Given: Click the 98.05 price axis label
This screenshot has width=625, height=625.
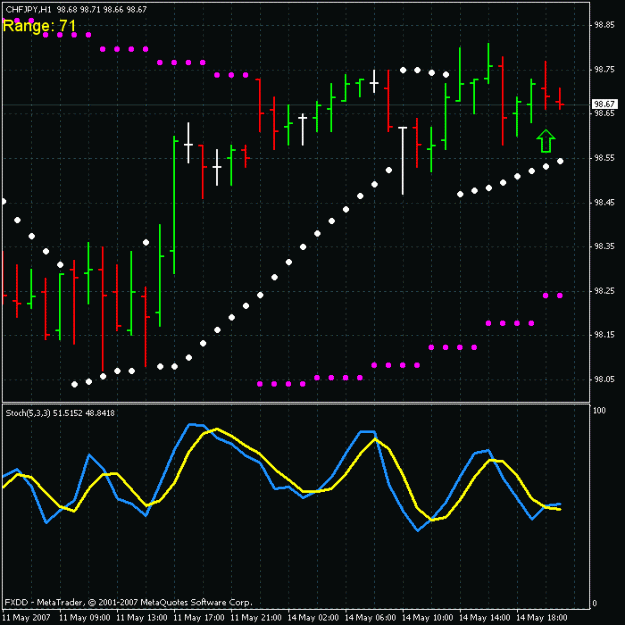Looking at the screenshot, I should coord(604,379).
